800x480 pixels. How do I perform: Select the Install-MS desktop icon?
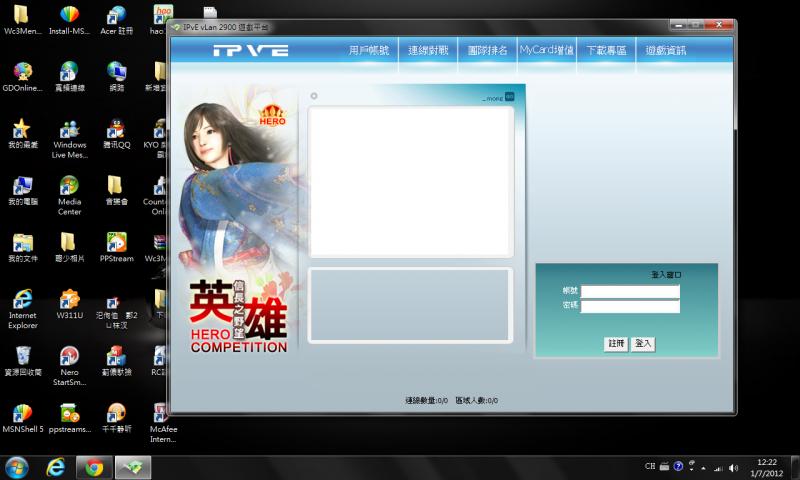[x=69, y=20]
